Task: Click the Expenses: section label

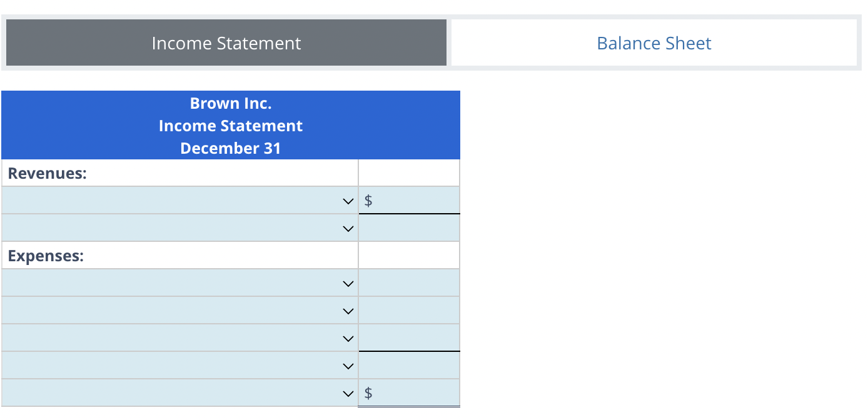Action: coord(46,256)
